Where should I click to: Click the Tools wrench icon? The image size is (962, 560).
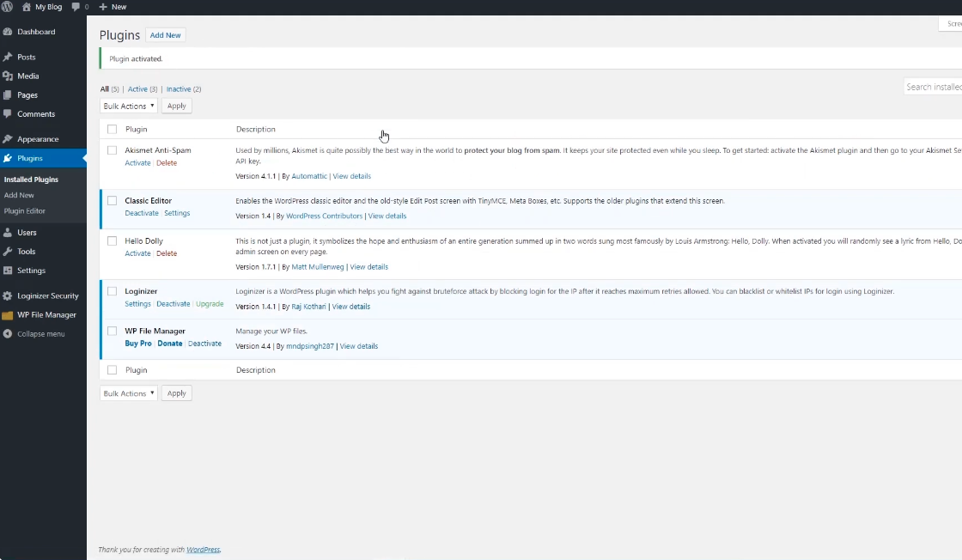(x=8, y=252)
